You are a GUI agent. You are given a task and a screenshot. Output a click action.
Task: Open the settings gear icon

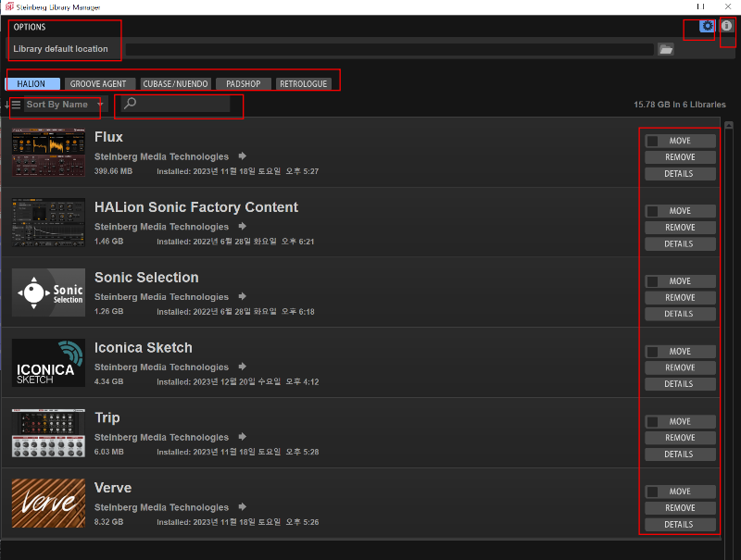click(x=707, y=26)
